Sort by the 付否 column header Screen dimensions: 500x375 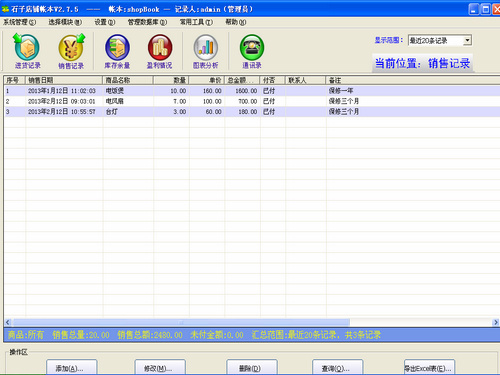(x=273, y=80)
